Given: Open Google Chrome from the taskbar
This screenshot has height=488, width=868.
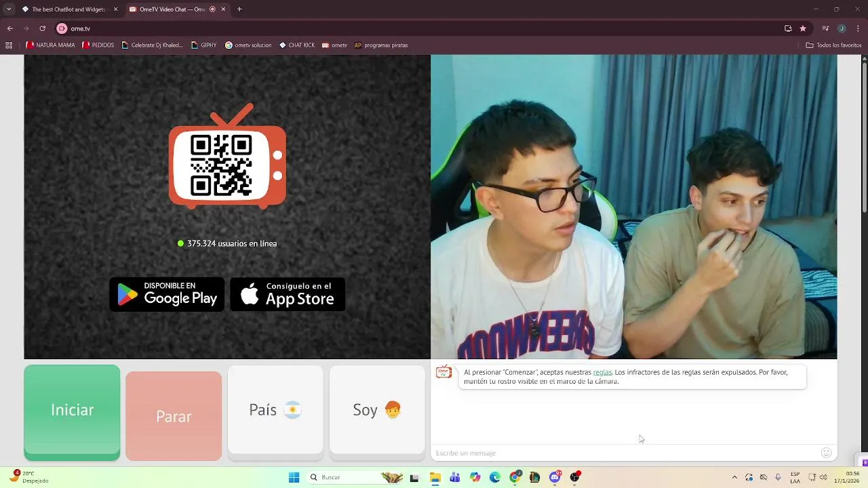Looking at the screenshot, I should click(515, 477).
